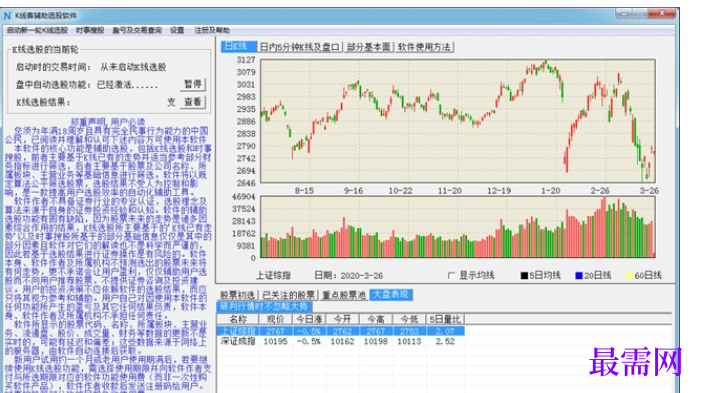Click the 9-16 date label on chart axis
This screenshot has height=393, width=701.
(x=353, y=191)
